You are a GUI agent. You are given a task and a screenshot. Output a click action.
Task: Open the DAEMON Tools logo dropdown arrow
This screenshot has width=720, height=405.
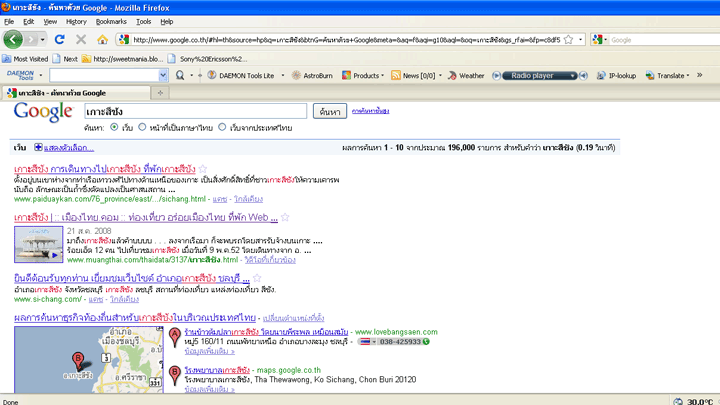40,75
